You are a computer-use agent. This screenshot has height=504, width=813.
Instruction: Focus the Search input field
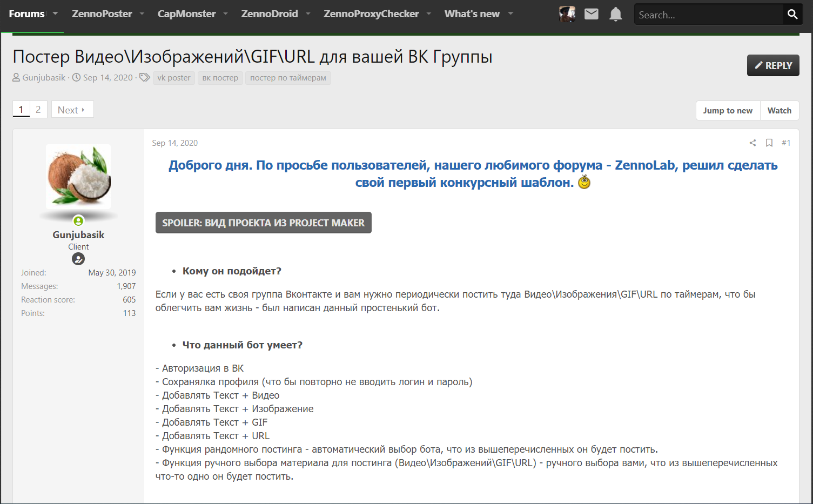point(708,15)
